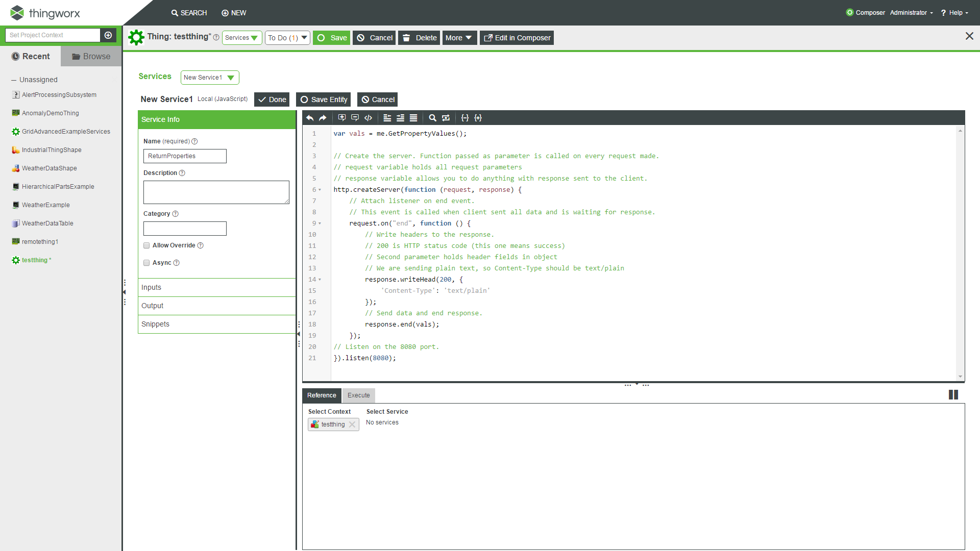This screenshot has width=980, height=551.
Task: Click the add project context plus icon
Action: click(108, 35)
